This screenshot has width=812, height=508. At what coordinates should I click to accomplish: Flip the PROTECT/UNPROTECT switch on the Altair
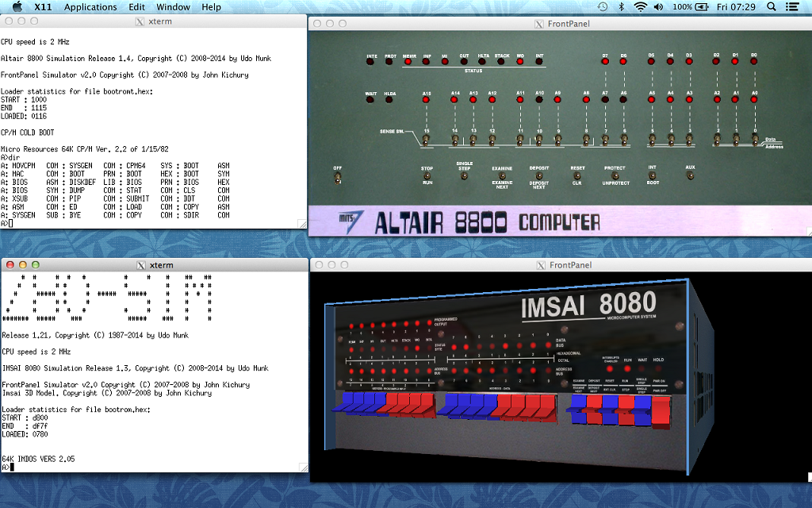pos(615,176)
